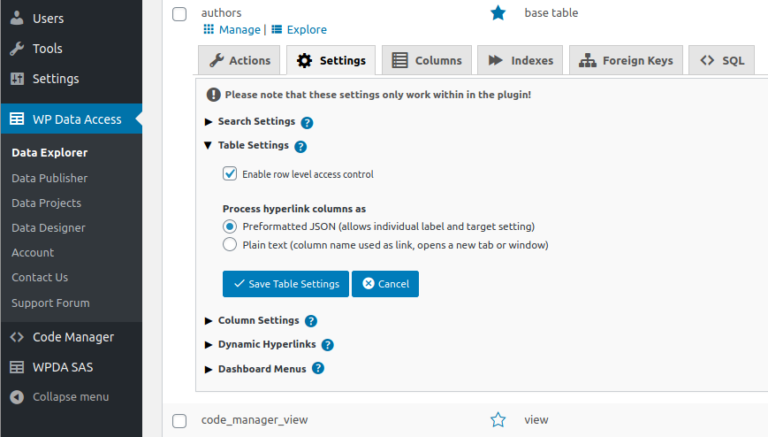The width and height of the screenshot is (768, 437).
Task: Click help icon beside Column Settings
Action: [311, 321]
